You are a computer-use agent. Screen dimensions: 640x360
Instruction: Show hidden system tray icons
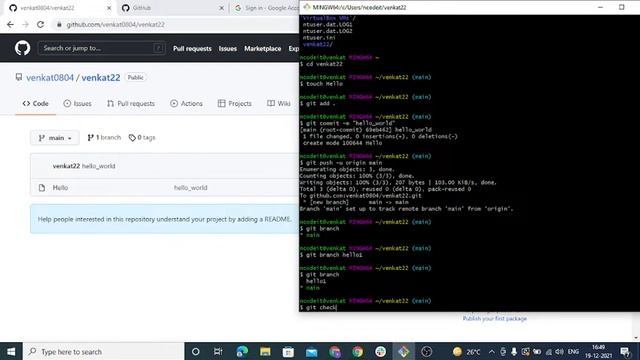pos(491,351)
